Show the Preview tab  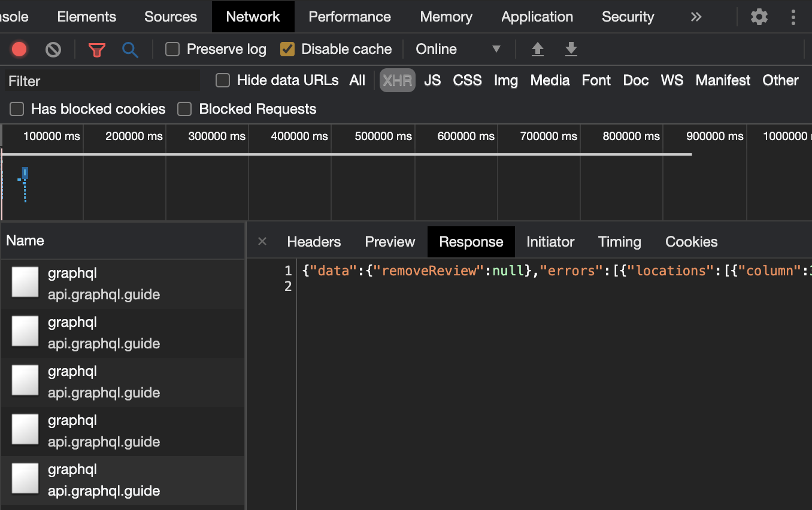[390, 242]
